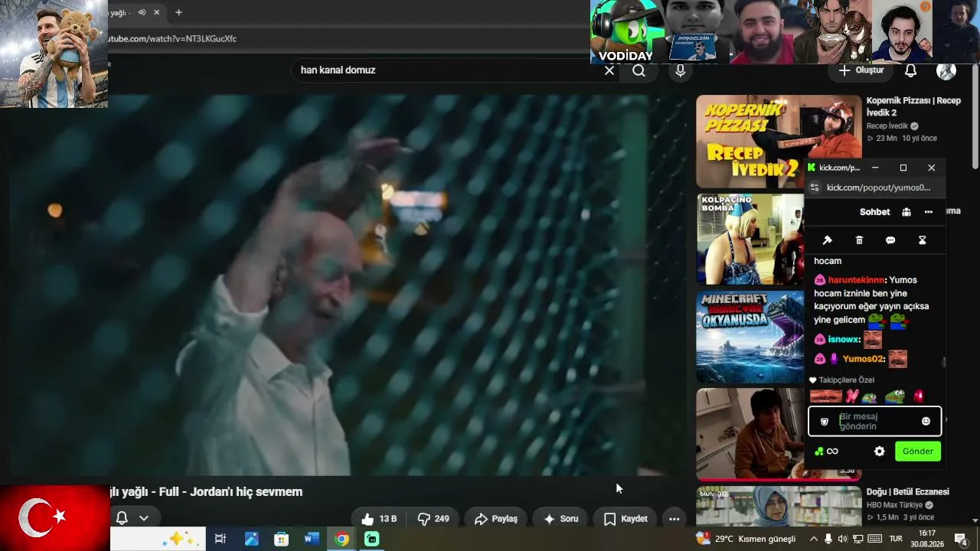Image resolution: width=980 pixels, height=551 pixels.
Task: Open the green app on taskbar
Action: pos(372,539)
